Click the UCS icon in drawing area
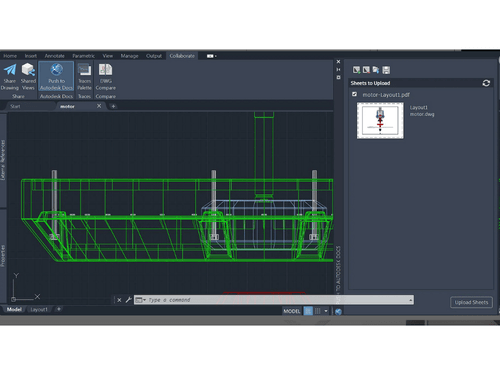The height and width of the screenshot is (375, 500). coord(25,287)
